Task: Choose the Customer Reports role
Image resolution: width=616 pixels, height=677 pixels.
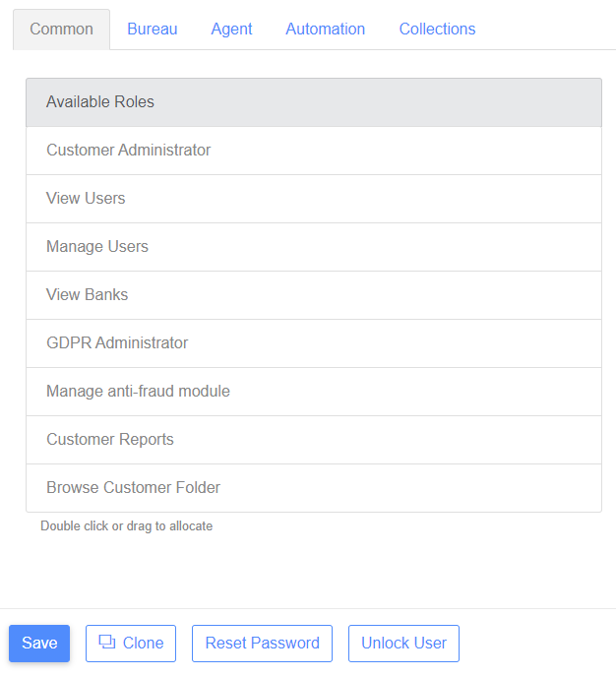Action: [x=314, y=440]
